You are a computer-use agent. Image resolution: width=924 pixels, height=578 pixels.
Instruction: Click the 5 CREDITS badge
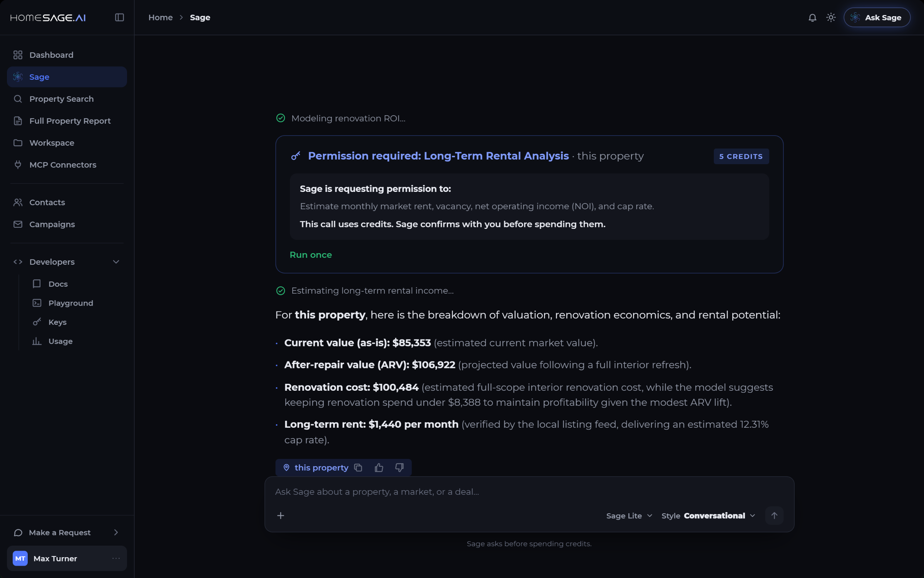click(x=741, y=156)
